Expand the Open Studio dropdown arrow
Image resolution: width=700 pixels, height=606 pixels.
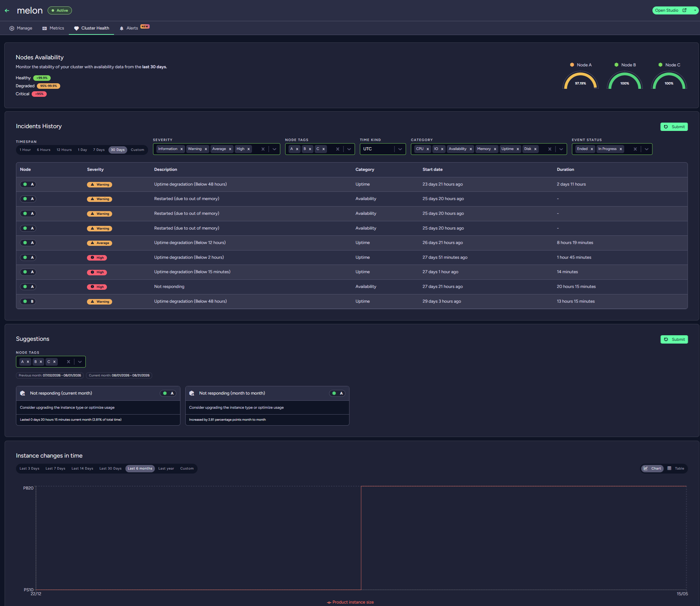(x=694, y=10)
